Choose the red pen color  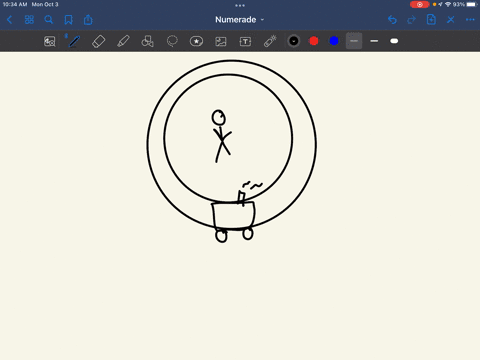pyautogui.click(x=314, y=41)
